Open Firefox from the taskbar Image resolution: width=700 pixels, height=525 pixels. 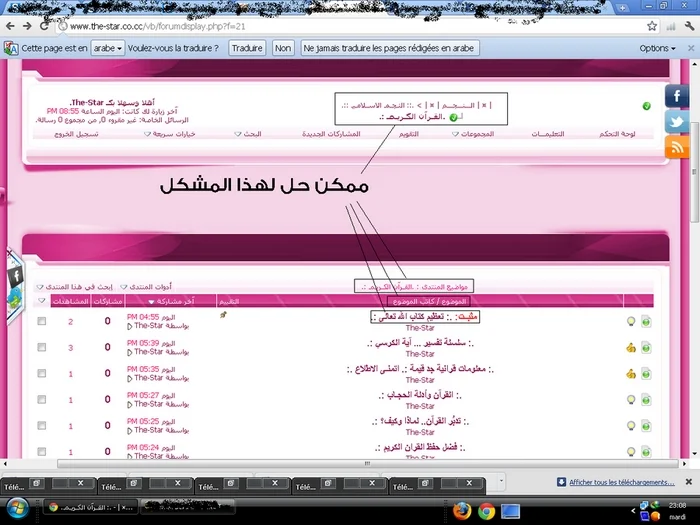[461, 510]
